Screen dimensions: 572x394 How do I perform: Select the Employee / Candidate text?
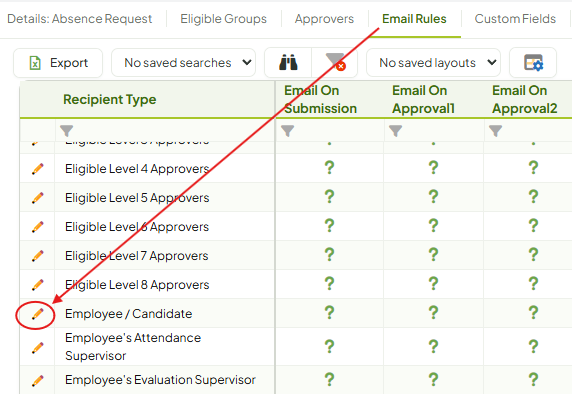click(x=129, y=314)
